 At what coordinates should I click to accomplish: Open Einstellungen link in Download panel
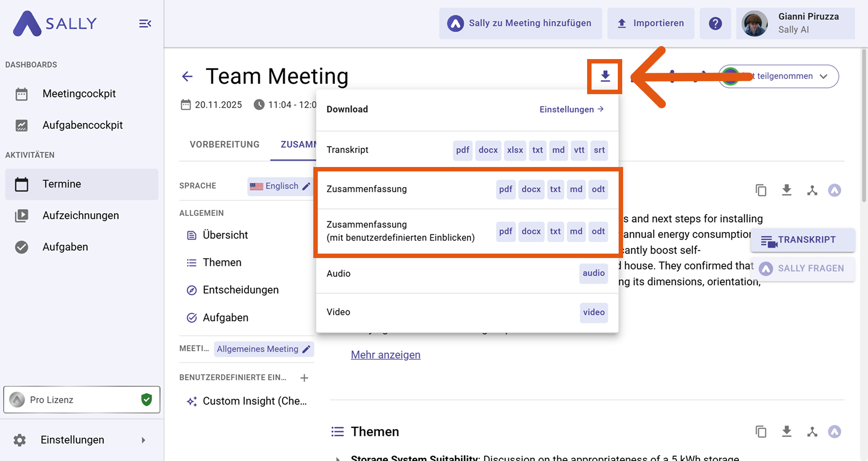[571, 109]
